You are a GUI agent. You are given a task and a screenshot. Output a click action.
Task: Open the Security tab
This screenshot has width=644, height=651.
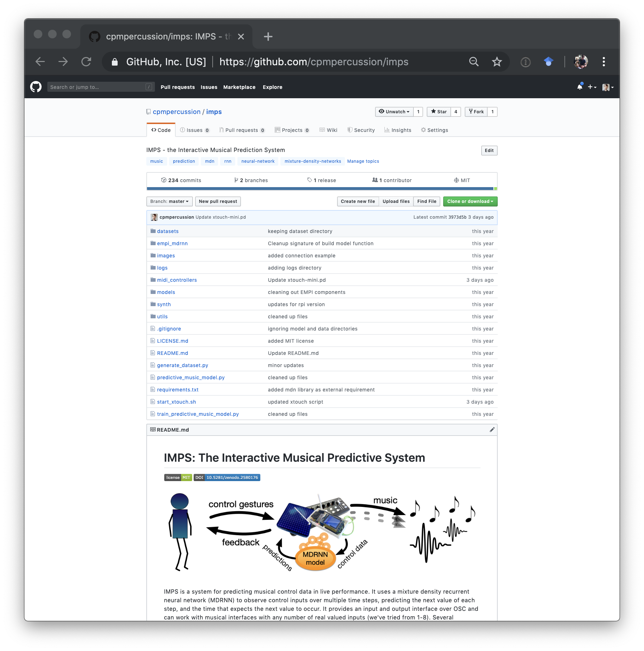pyautogui.click(x=361, y=130)
